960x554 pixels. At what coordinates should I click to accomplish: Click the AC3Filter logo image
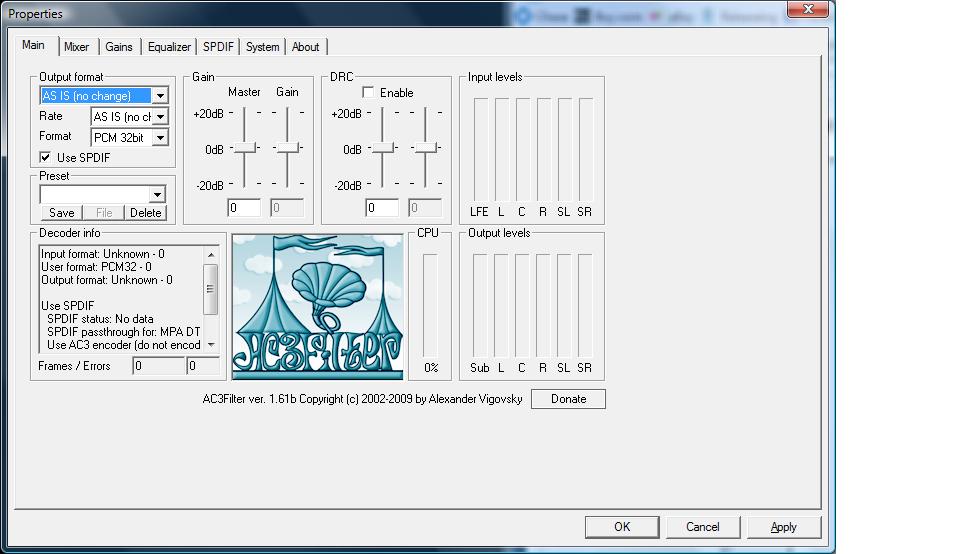[317, 306]
